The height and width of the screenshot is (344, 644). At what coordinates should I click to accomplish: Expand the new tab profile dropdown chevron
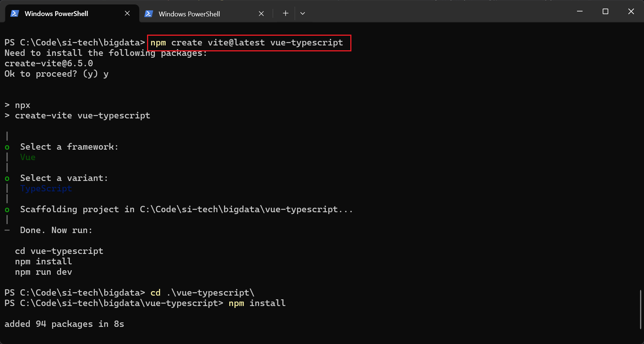click(303, 13)
